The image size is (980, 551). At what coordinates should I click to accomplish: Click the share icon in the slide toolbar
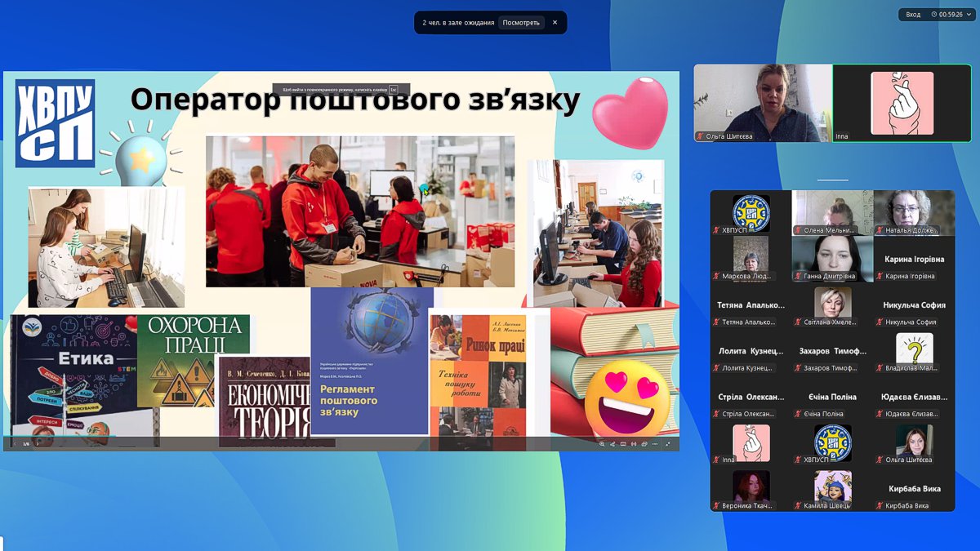[612, 444]
